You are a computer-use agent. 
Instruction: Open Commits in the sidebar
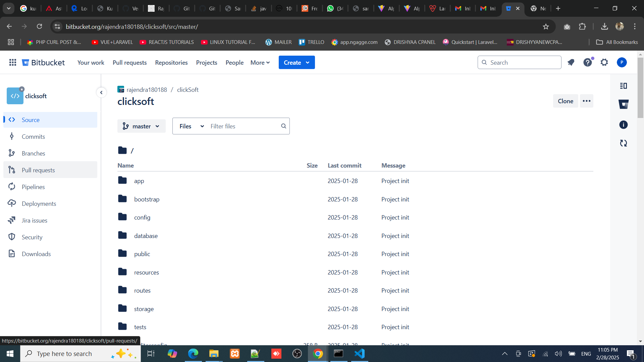[33, 136]
